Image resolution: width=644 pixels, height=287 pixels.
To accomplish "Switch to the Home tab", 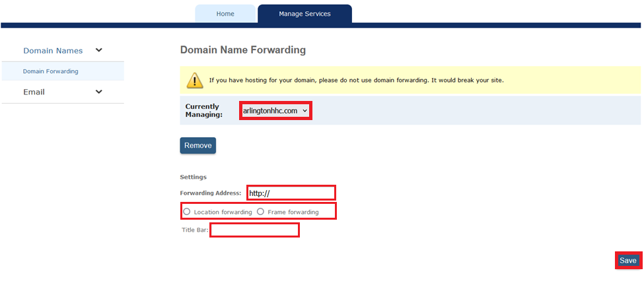I will coord(225,14).
